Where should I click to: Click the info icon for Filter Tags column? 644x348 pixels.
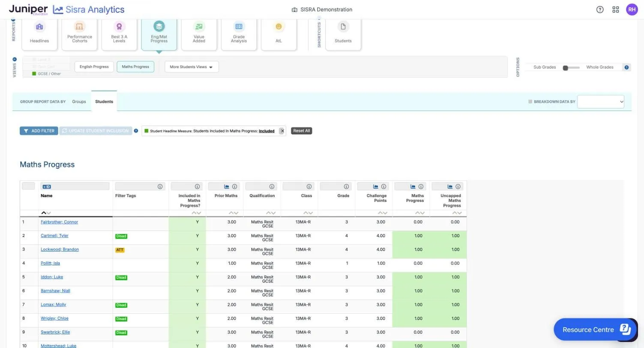point(160,186)
